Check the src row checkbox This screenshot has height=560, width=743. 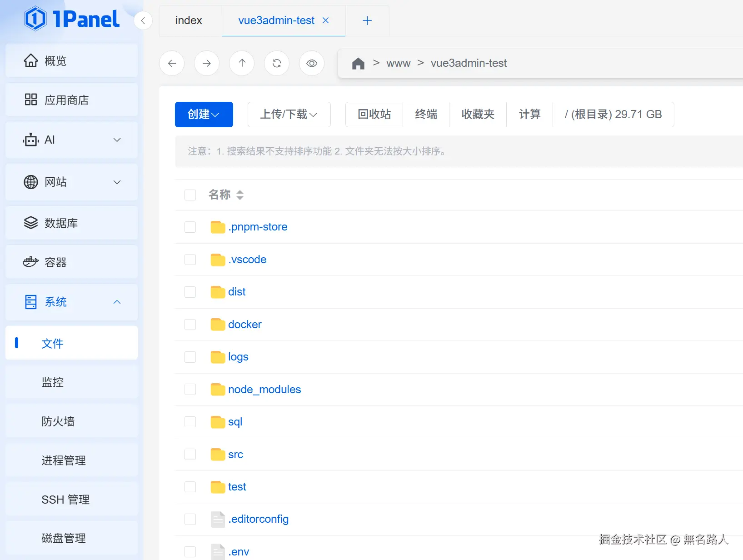click(x=190, y=455)
